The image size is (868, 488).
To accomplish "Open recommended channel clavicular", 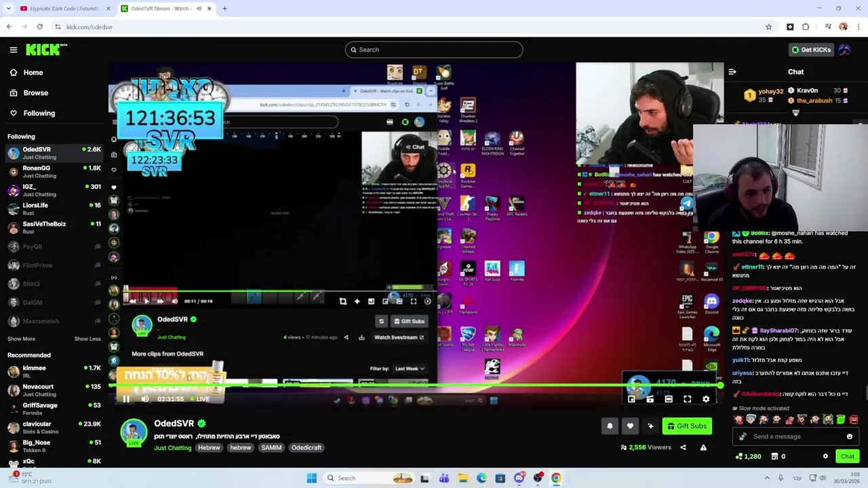I will coord(54,428).
